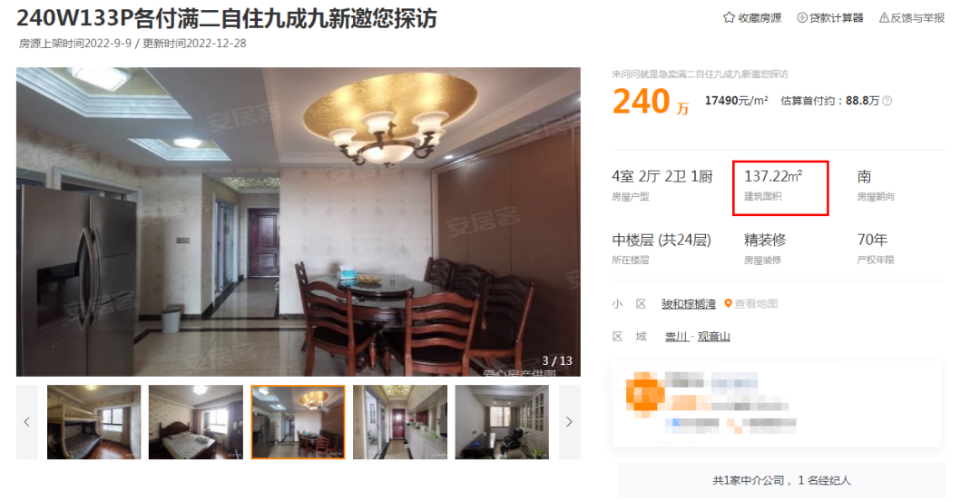Click the warning triangle report icon
This screenshot has height=502, width=980.
point(884,18)
